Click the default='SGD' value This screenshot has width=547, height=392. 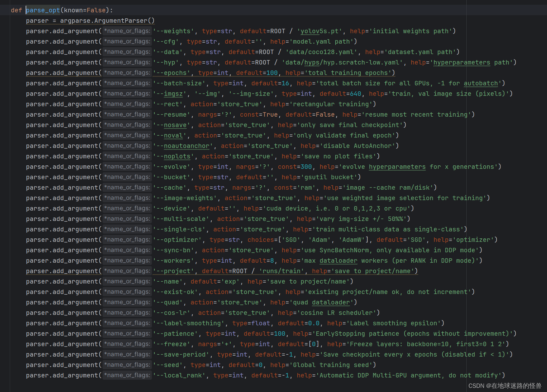[x=401, y=240]
